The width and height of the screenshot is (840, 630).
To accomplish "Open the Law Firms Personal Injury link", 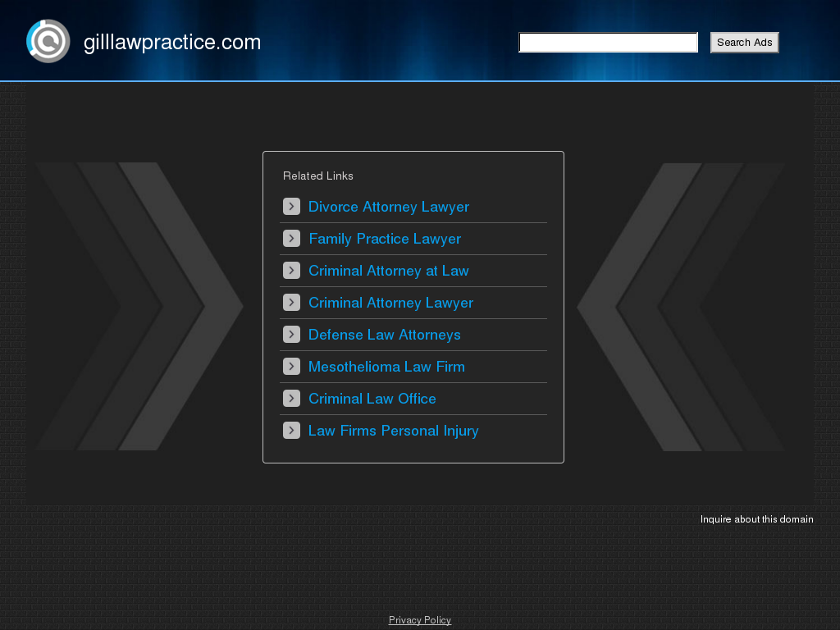I will point(394,431).
